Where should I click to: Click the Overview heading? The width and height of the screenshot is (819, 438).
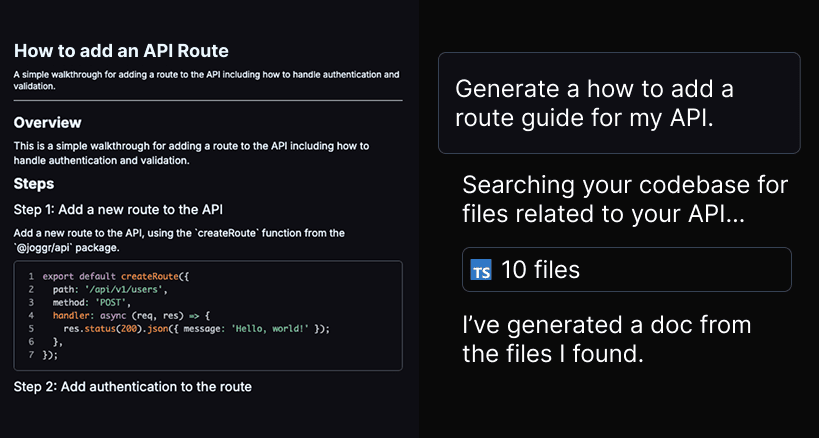[48, 123]
